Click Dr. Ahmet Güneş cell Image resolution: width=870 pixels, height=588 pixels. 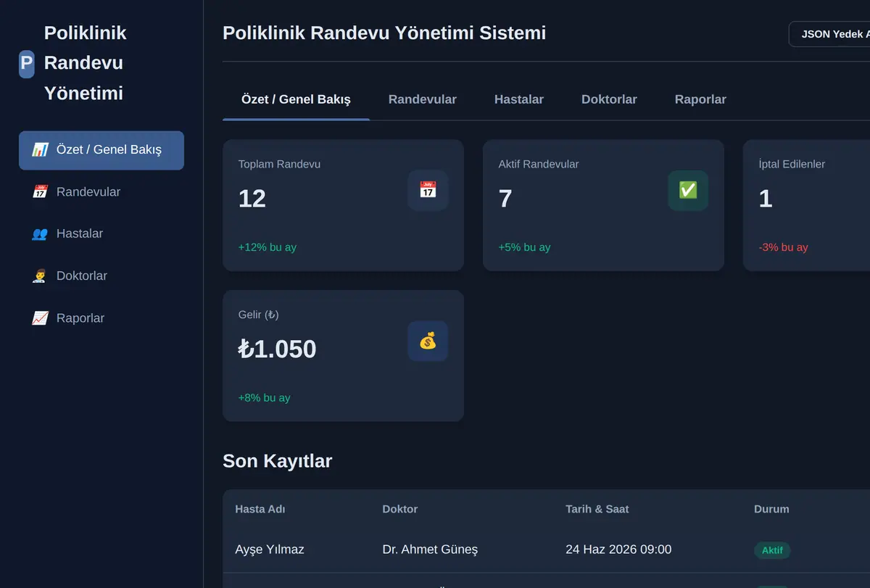click(430, 550)
